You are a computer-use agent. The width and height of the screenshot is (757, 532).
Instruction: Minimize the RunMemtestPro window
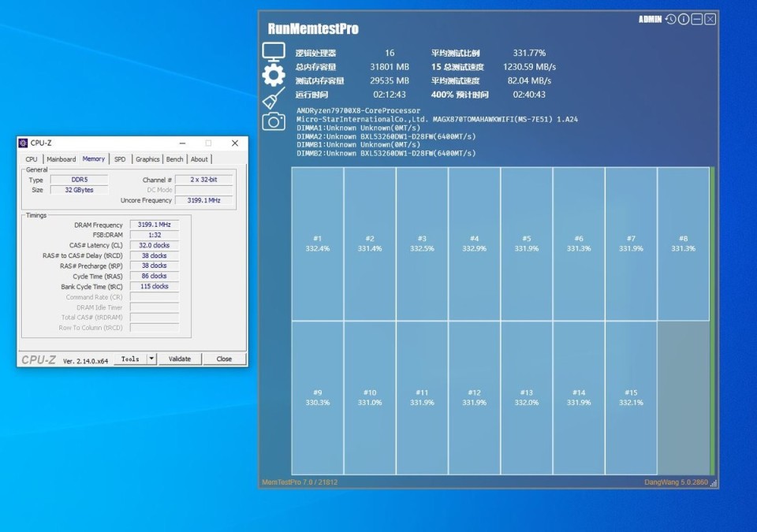click(697, 19)
